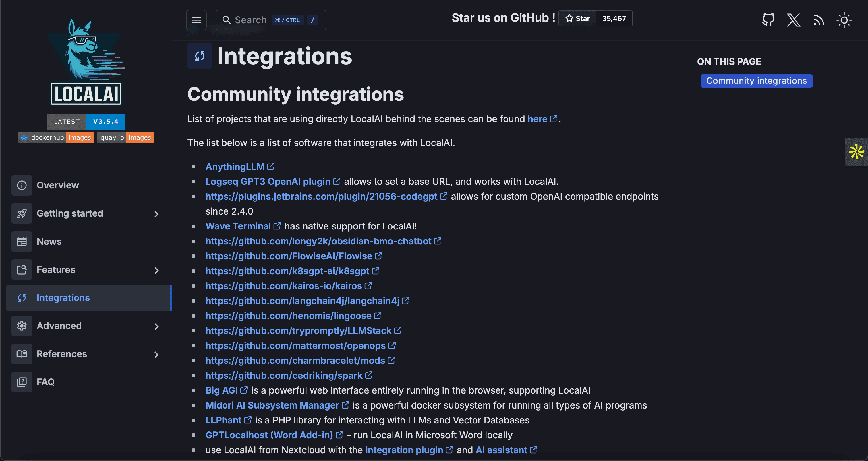Click the dockerhub images badge
Image resolution: width=868 pixels, height=461 pixels.
(56, 137)
